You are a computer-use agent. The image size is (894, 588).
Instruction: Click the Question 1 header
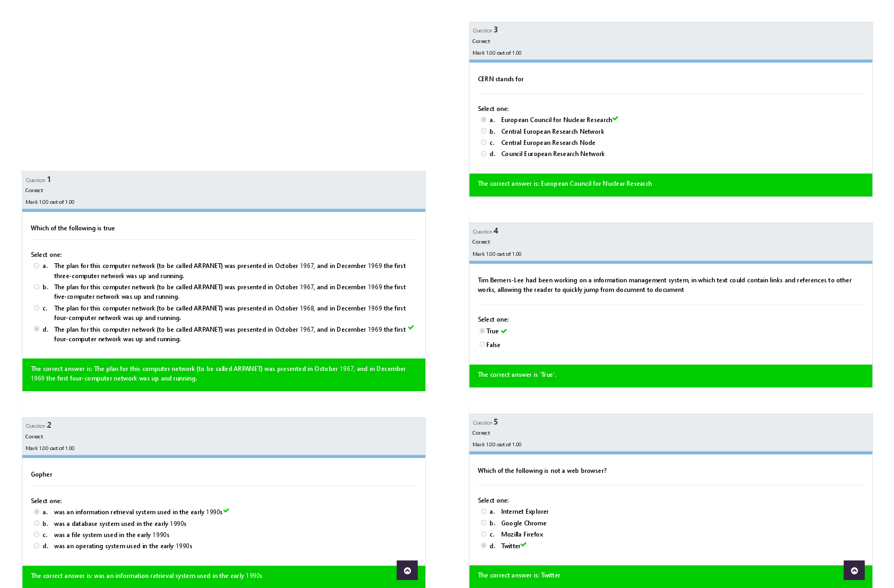(38, 180)
